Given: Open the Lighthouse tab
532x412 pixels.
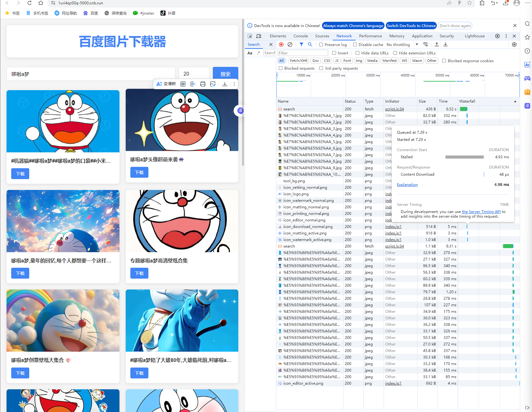Looking at the screenshot, I should pyautogui.click(x=475, y=36).
